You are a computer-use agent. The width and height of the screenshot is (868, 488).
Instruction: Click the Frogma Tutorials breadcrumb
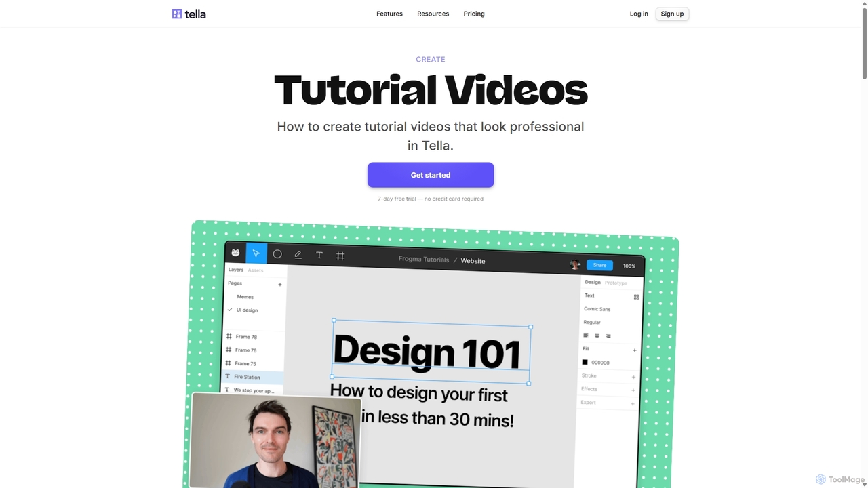tap(424, 260)
